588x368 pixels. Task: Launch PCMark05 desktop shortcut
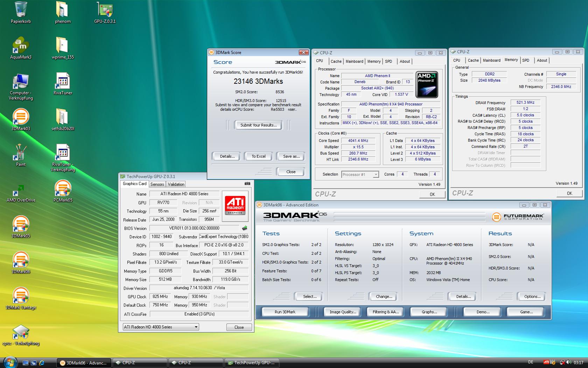[x=63, y=191]
